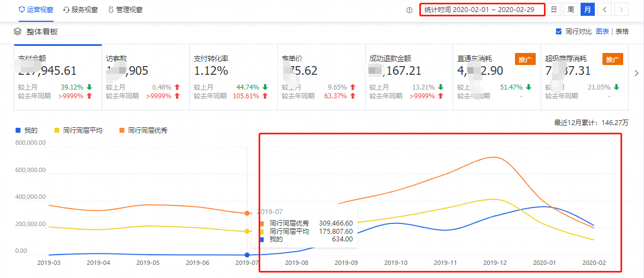Switch granularity to 日 (day)
644x278 pixels.
click(x=554, y=9)
